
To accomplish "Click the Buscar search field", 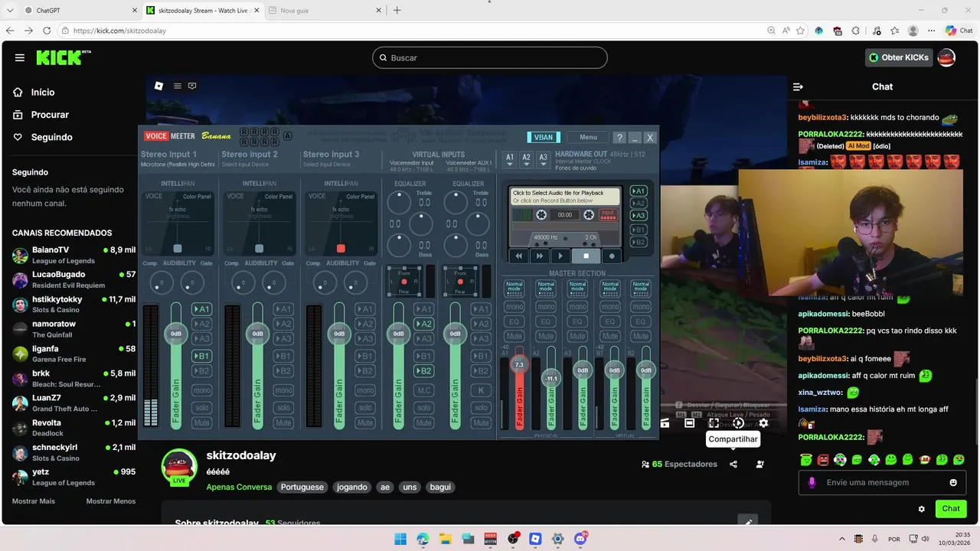I will [490, 57].
